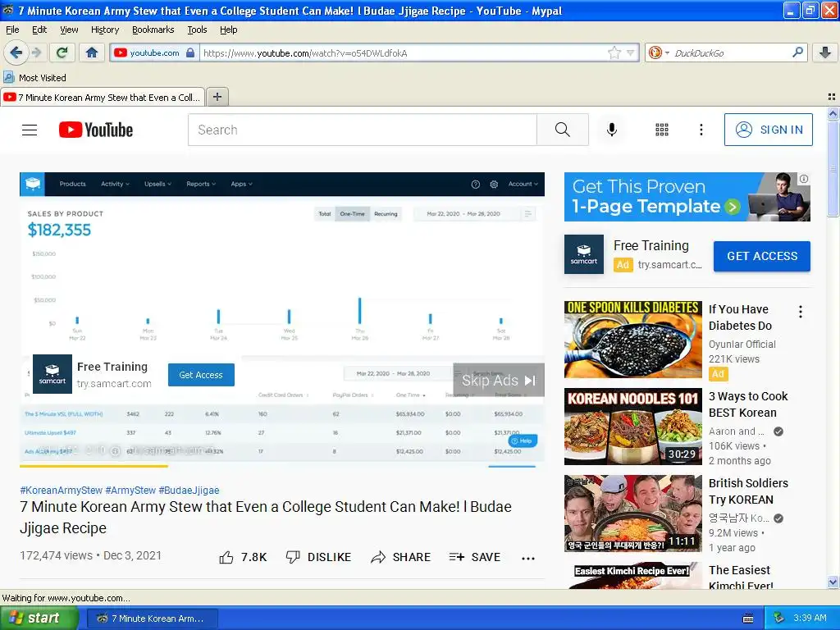
Task: Open the Help menu
Action: (228, 30)
